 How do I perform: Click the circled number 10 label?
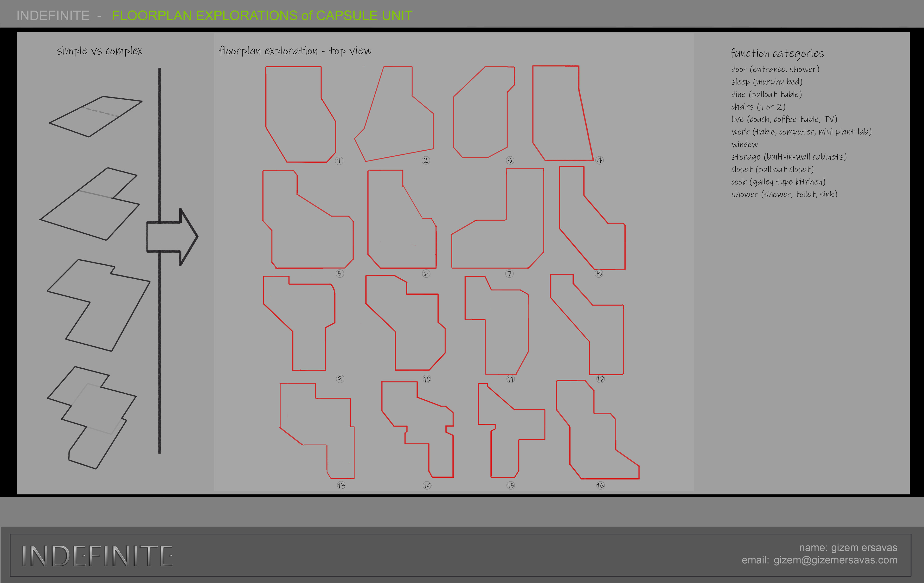427,379
